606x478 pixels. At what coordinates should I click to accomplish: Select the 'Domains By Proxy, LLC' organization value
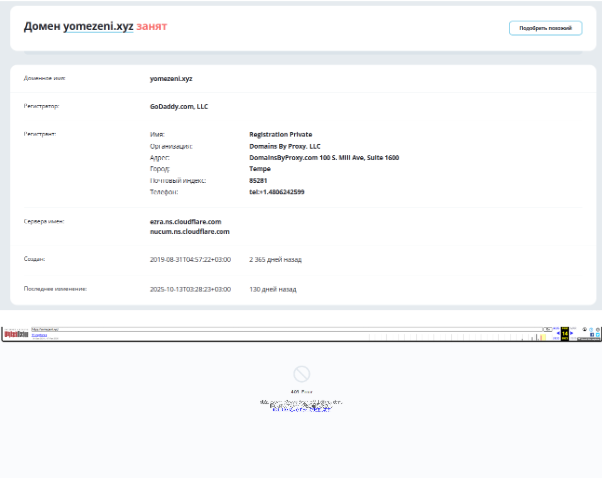[285, 146]
